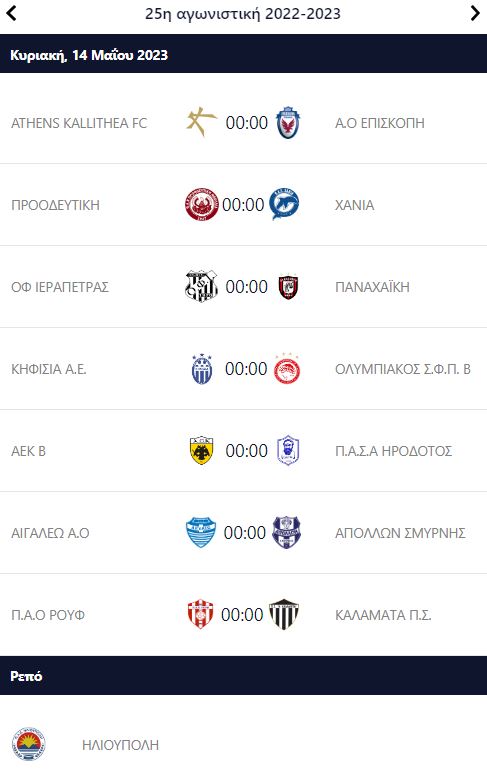Click the 00:00 time of ΑΕΚ Β match
The height and width of the screenshot is (777, 487).
click(x=247, y=451)
